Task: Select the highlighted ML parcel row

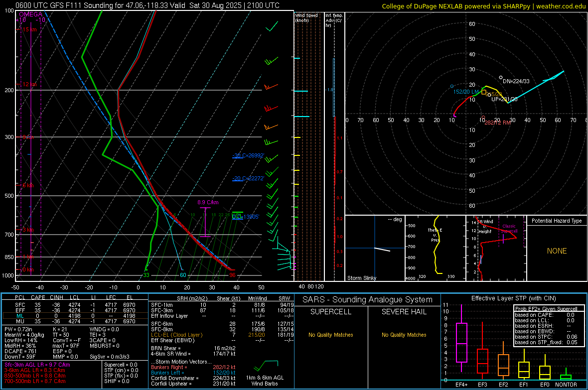Action: [x=75, y=316]
